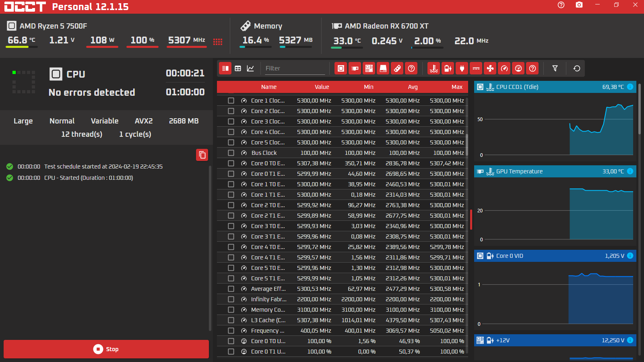This screenshot has width=644, height=362.
Task: Tick the checkbox for the Infinity Fabr... row
Action: (231, 299)
